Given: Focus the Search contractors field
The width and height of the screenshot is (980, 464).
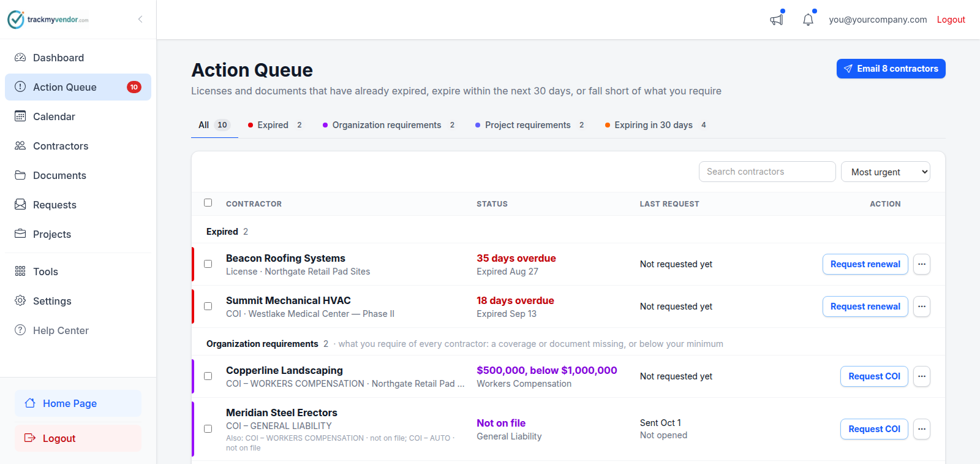Looking at the screenshot, I should coord(767,172).
